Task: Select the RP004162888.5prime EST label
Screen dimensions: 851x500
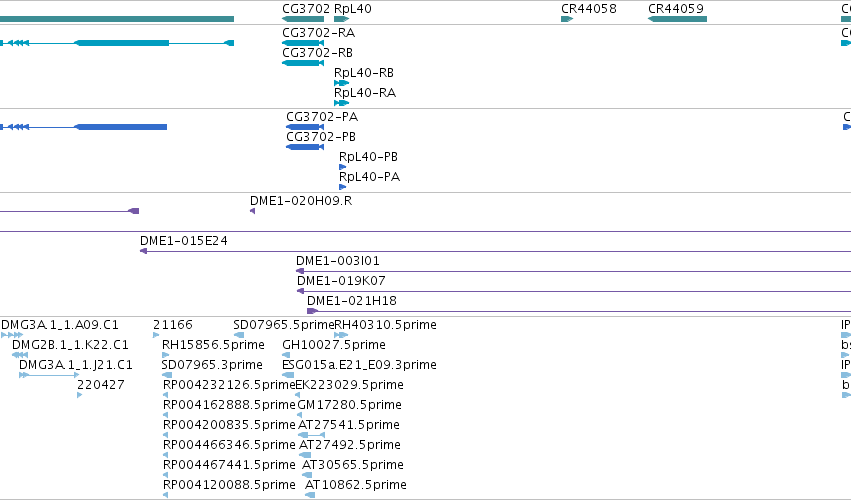Action: coord(229,406)
